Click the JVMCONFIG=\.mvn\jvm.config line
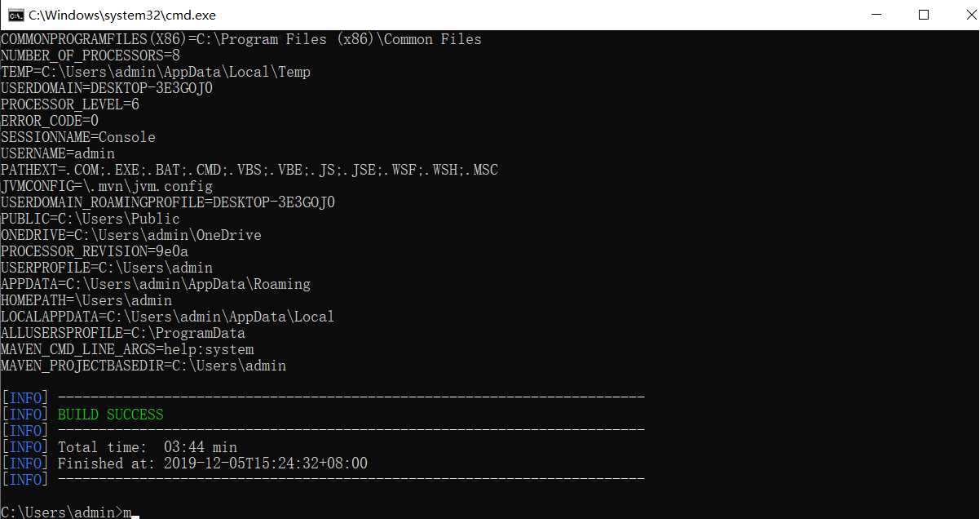The height and width of the screenshot is (519, 980). [107, 186]
